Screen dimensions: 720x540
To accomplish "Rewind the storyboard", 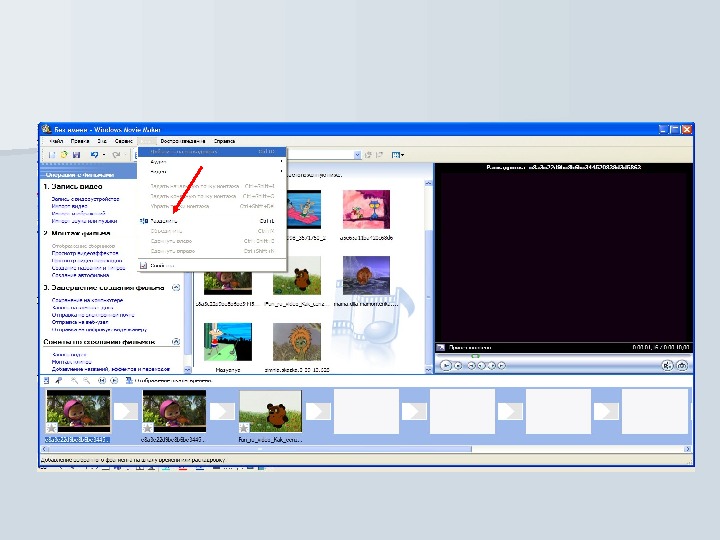I will click(102, 381).
